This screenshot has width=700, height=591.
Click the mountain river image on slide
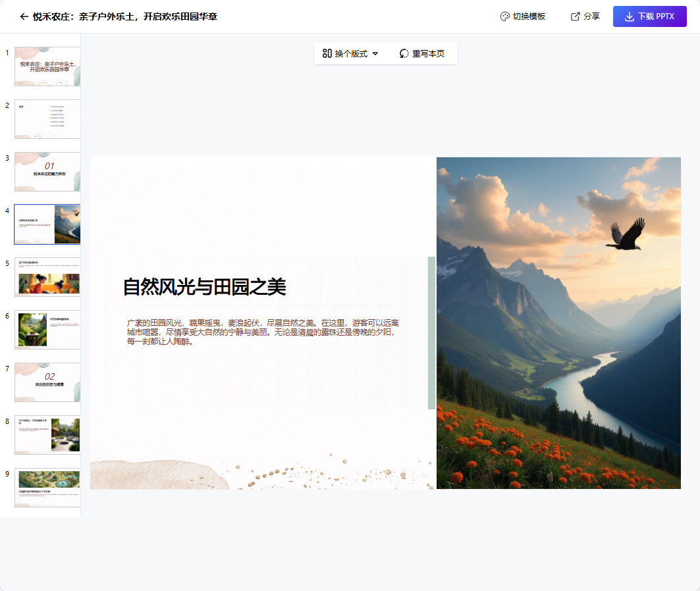point(558,322)
